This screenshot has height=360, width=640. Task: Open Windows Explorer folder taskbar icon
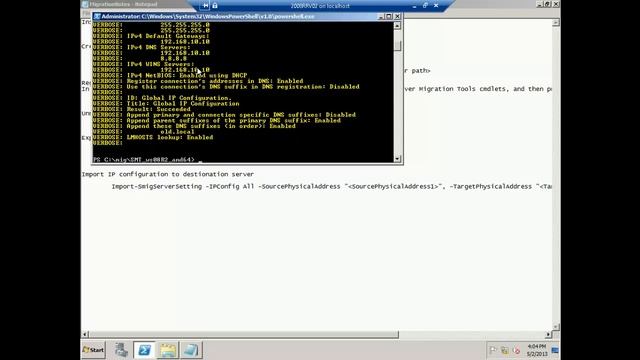[168, 350]
